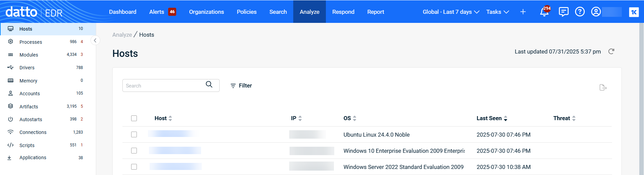Click the refresh icon beside Last updated
644x175 pixels.
(611, 51)
